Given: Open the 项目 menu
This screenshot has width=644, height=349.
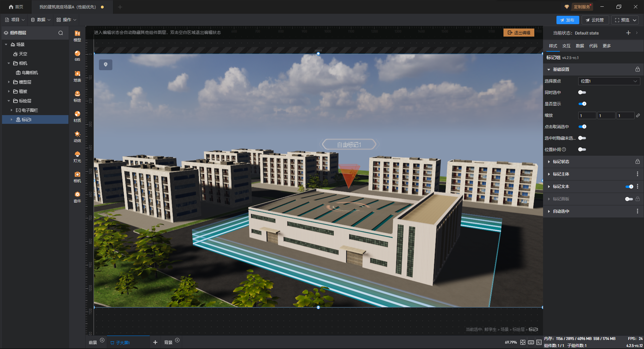Looking at the screenshot, I should 15,20.
